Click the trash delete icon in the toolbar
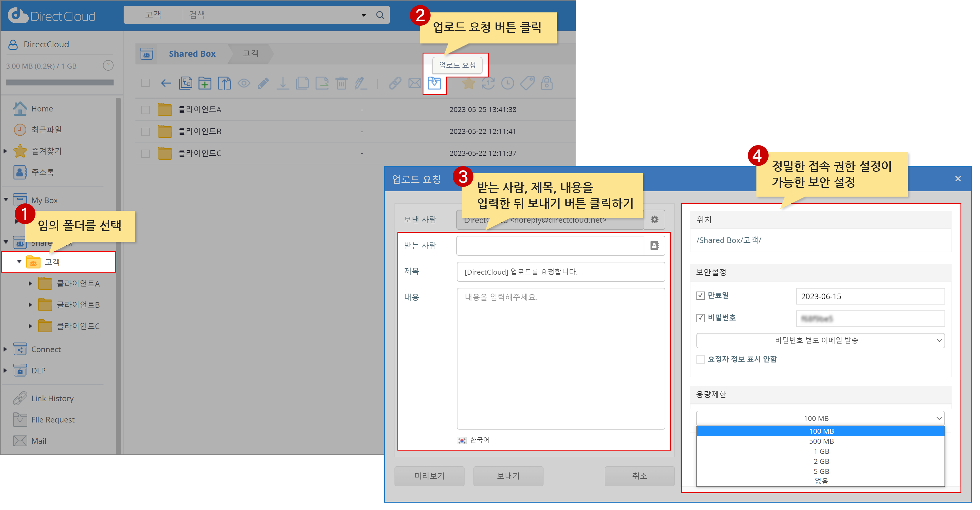Viewport: 980px width, 510px height. [x=342, y=83]
